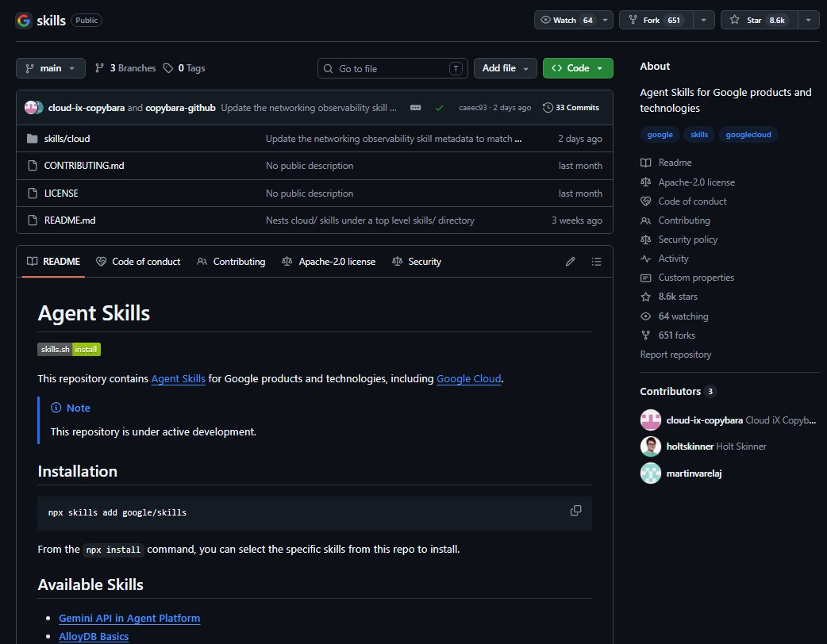Follow the Agent Skills hyperlink in README
827x644 pixels.
[179, 378]
